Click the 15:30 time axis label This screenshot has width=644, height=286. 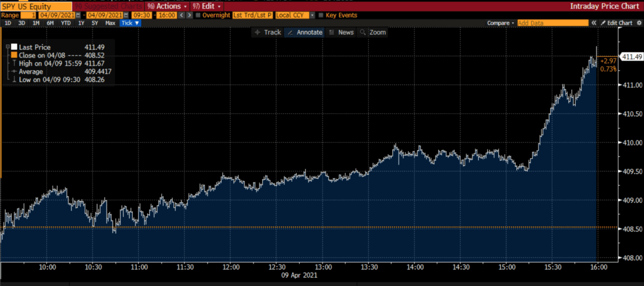click(x=551, y=267)
